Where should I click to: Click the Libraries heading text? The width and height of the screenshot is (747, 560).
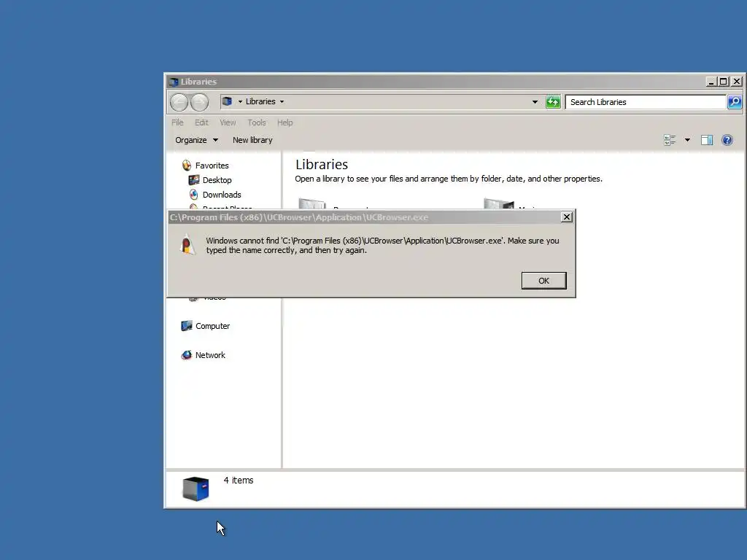(322, 164)
